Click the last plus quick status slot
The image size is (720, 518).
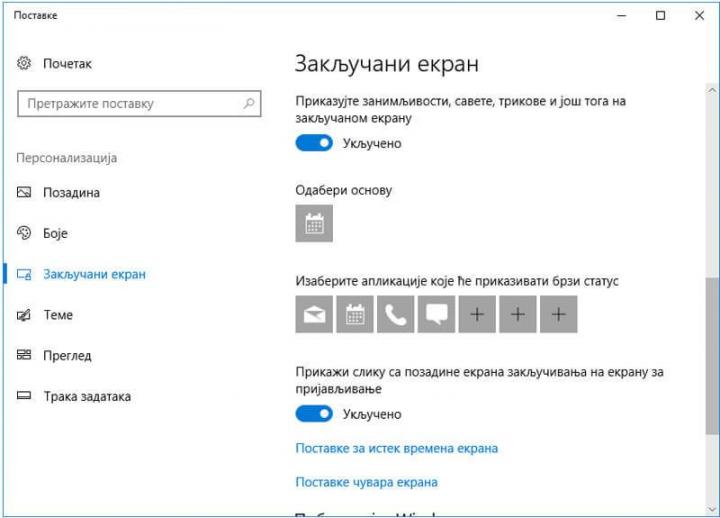coord(558,315)
